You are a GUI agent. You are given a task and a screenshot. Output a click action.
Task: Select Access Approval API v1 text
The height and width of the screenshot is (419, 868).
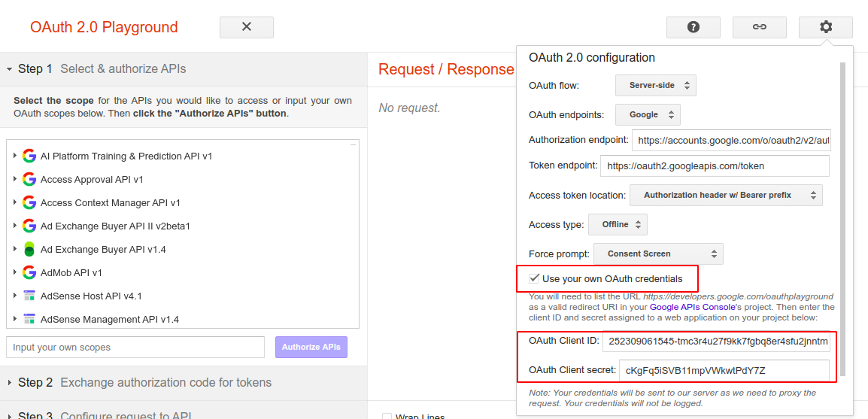click(x=92, y=179)
